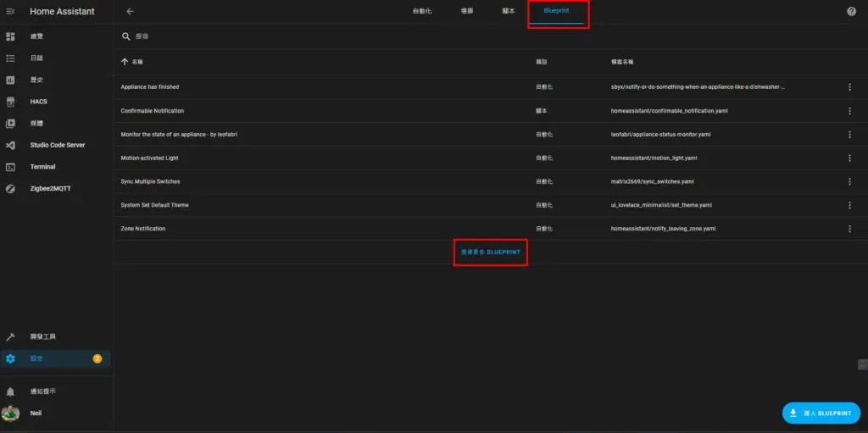Open overflow menu for Motion-activated Light
This screenshot has width=868, height=433.
click(849, 158)
